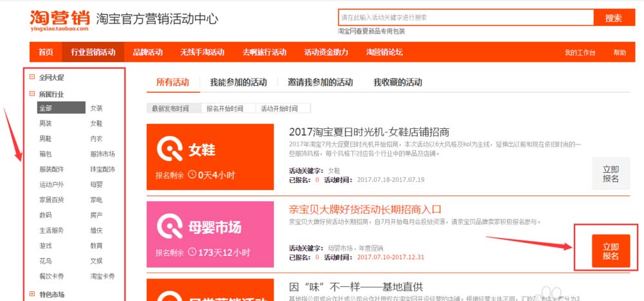Screen dimensions: 644x301
Task: Expand the 特色市场 section icon
Action: point(32,294)
